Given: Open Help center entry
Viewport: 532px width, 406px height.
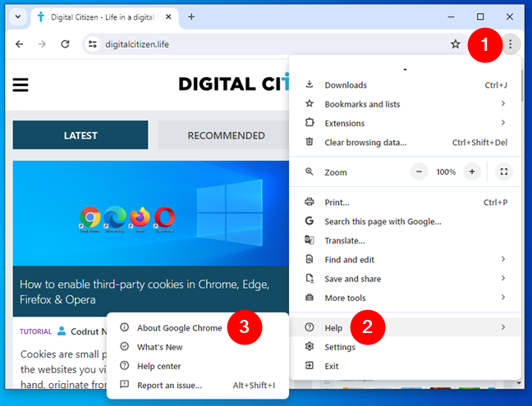Looking at the screenshot, I should pyautogui.click(x=198, y=366).
